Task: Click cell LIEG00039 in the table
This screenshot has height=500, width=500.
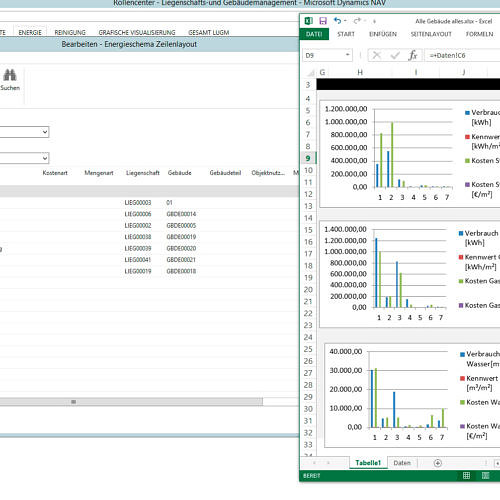Action: click(138, 248)
